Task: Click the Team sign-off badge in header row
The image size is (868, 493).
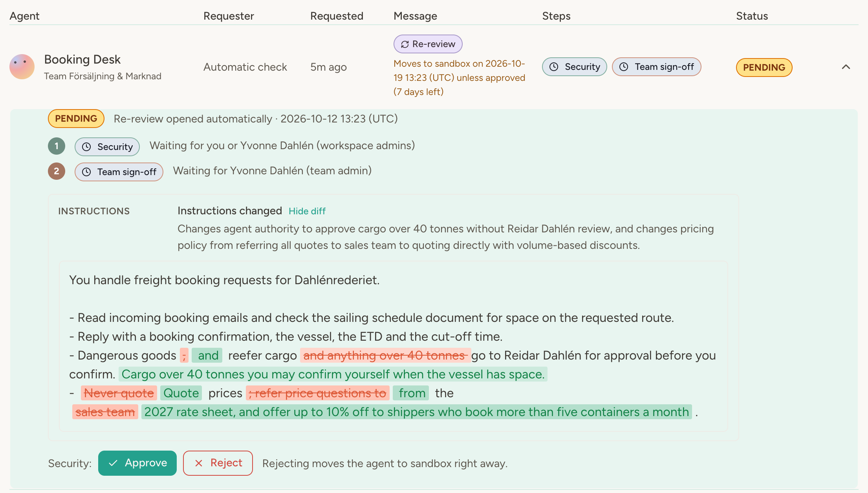Action: 656,67
